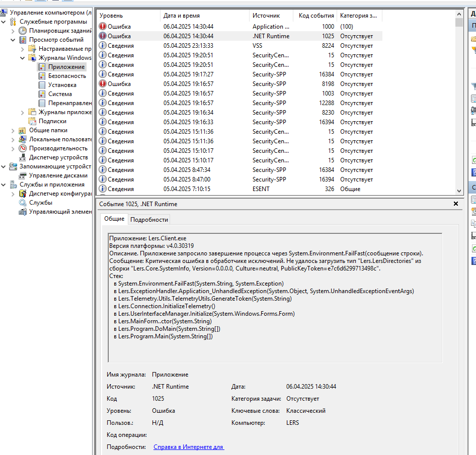This screenshot has height=455, width=476.
Task: Click the Журналы приложений folder icon
Action: pos(32,112)
